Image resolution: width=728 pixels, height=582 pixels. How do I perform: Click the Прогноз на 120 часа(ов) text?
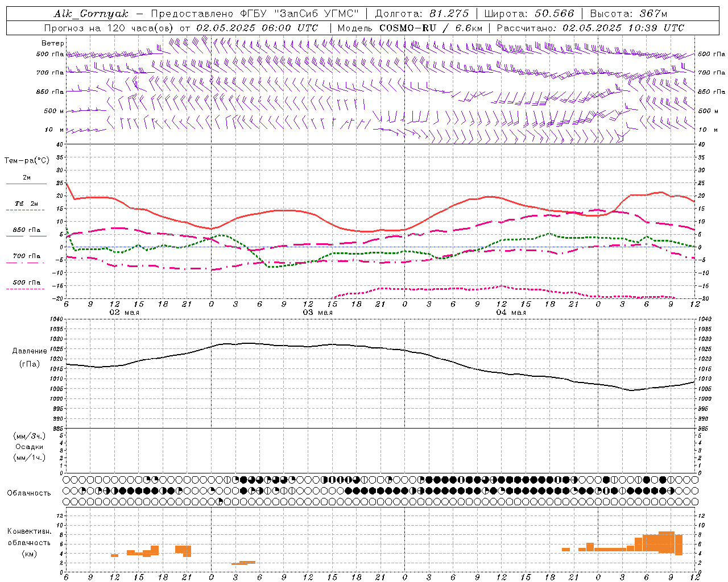coord(109,28)
